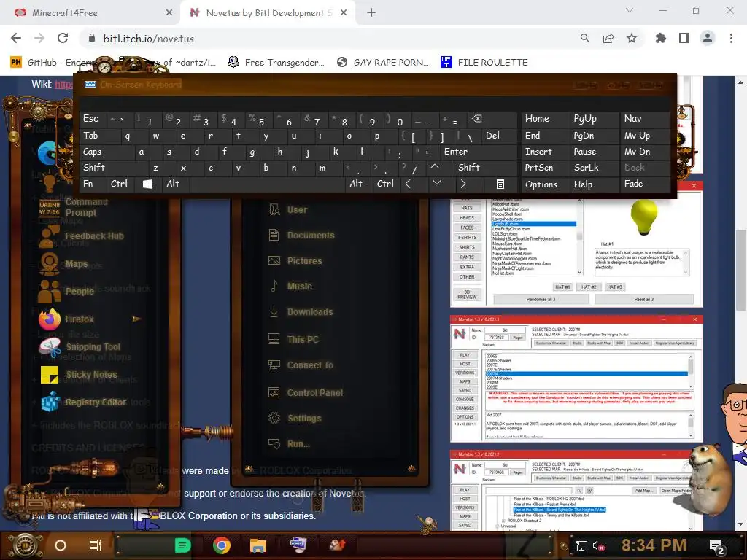The width and height of the screenshot is (747, 560).
Task: Open Chrome's three-dot menu
Action: pyautogui.click(x=731, y=38)
